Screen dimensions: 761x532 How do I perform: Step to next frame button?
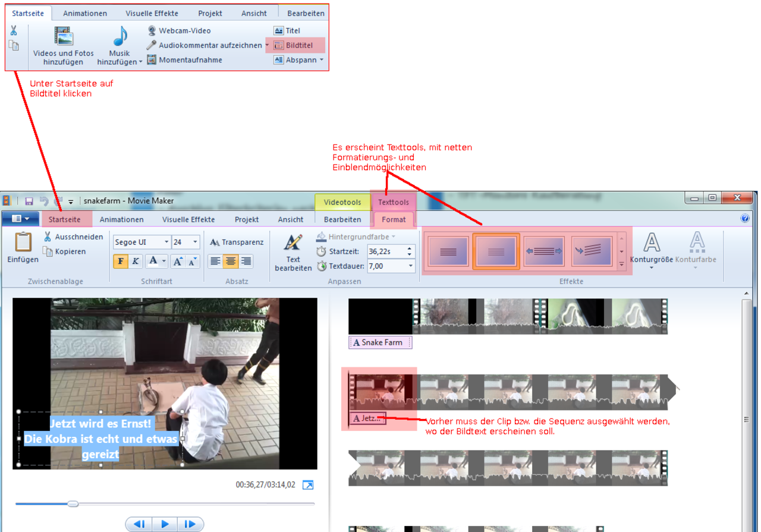coord(190,524)
